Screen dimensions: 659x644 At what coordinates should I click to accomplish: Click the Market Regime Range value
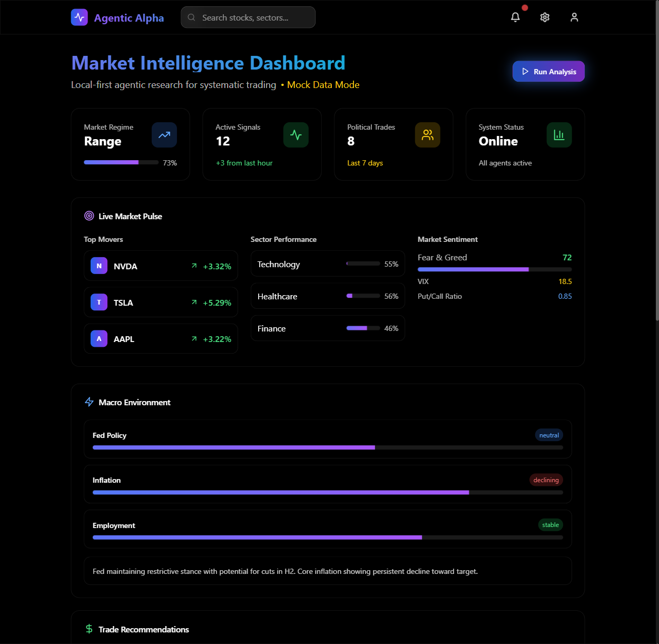point(103,142)
